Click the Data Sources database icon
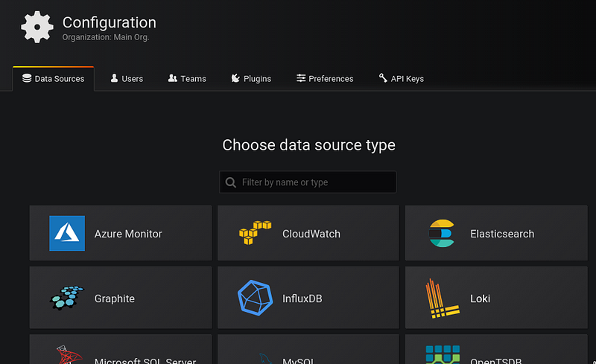596x364 pixels. tap(27, 78)
